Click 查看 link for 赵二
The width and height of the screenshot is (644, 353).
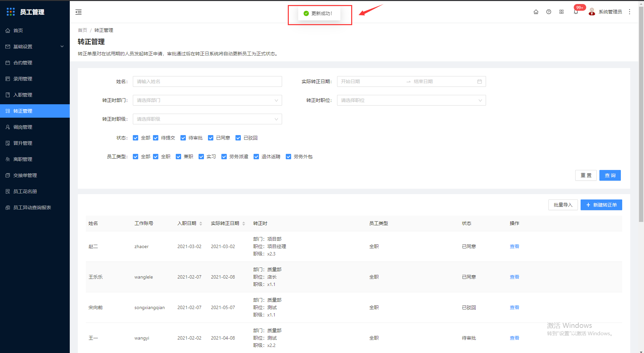(x=515, y=246)
